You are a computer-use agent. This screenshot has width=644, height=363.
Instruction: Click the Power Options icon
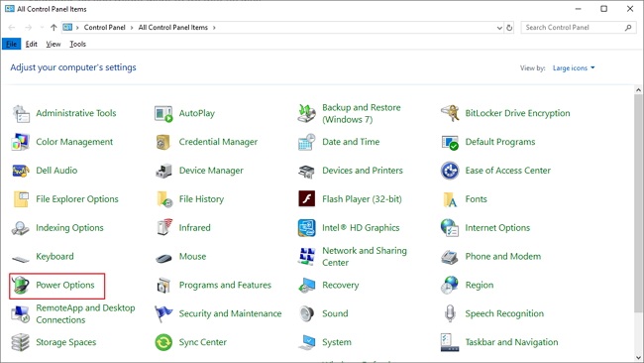tap(21, 286)
